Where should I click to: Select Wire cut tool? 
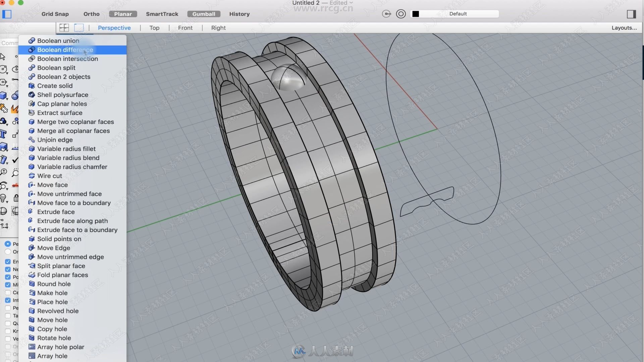coord(50,176)
